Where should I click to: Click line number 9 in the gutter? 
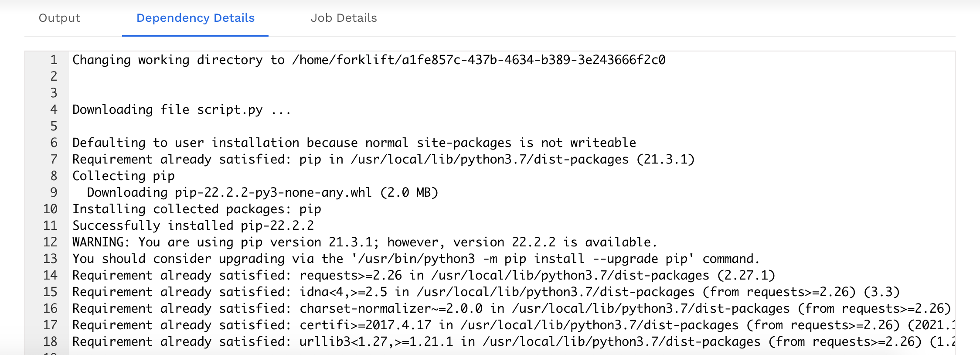pyautogui.click(x=52, y=192)
